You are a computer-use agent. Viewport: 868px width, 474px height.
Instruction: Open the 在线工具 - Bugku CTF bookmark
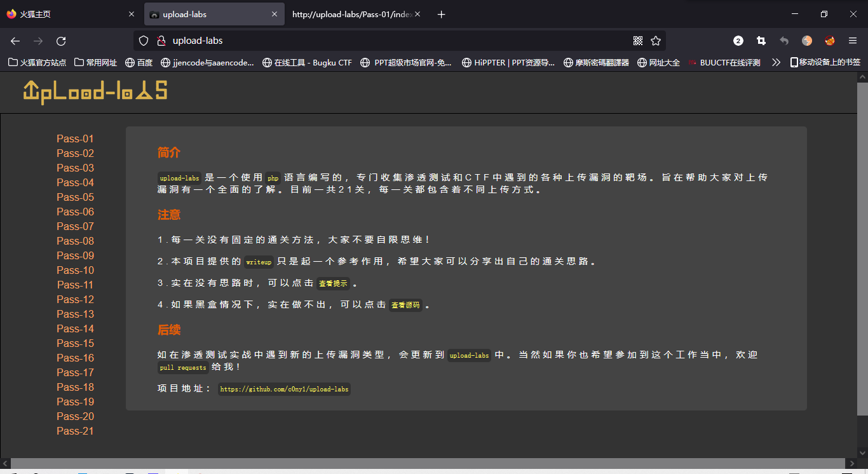pos(307,62)
